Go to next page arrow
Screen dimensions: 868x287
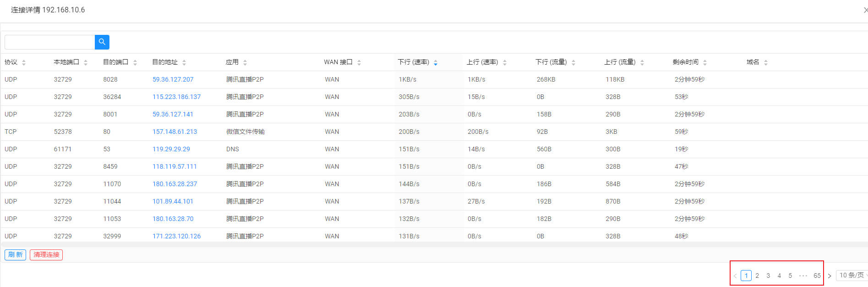pyautogui.click(x=830, y=276)
